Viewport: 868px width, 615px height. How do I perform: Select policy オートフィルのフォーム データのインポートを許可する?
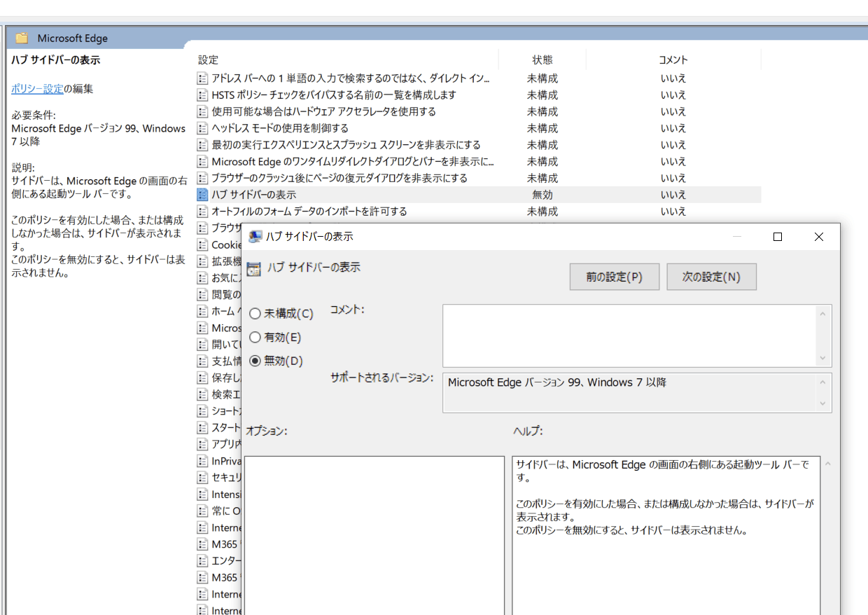(x=309, y=211)
